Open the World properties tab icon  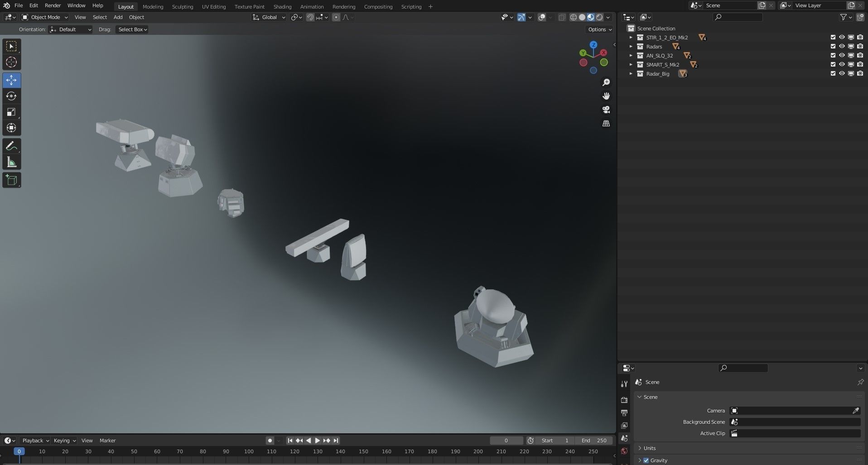click(x=624, y=451)
